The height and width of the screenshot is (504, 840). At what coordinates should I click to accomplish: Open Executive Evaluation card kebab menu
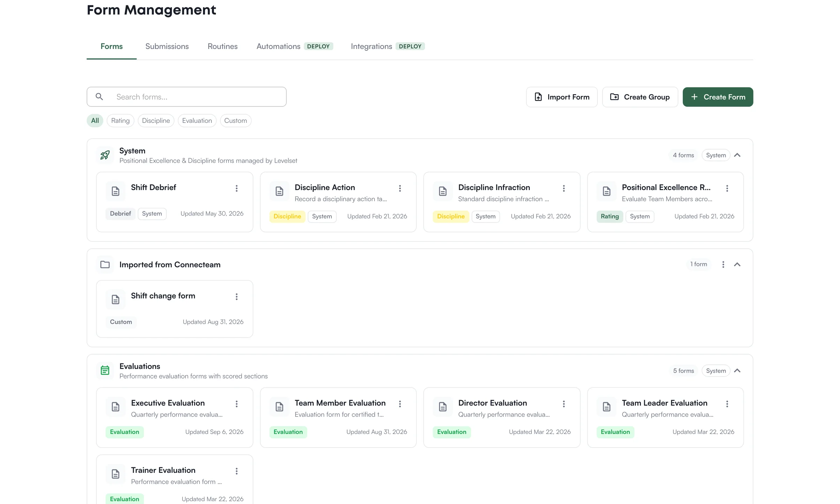[237, 404]
